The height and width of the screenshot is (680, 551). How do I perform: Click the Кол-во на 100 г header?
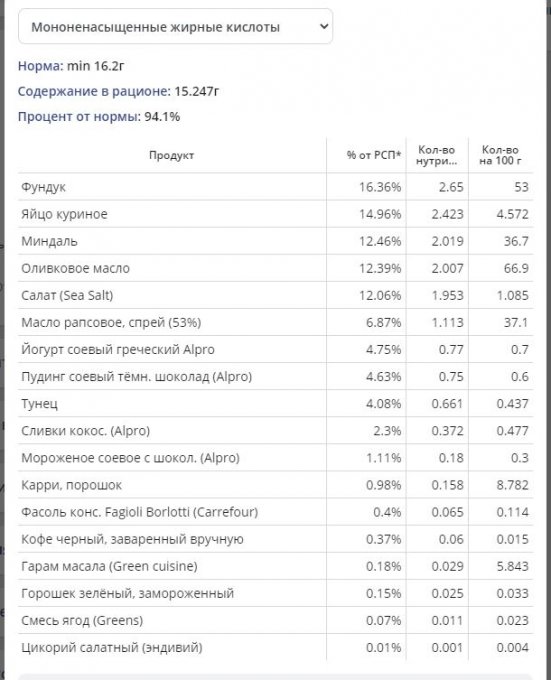pyautogui.click(x=500, y=155)
